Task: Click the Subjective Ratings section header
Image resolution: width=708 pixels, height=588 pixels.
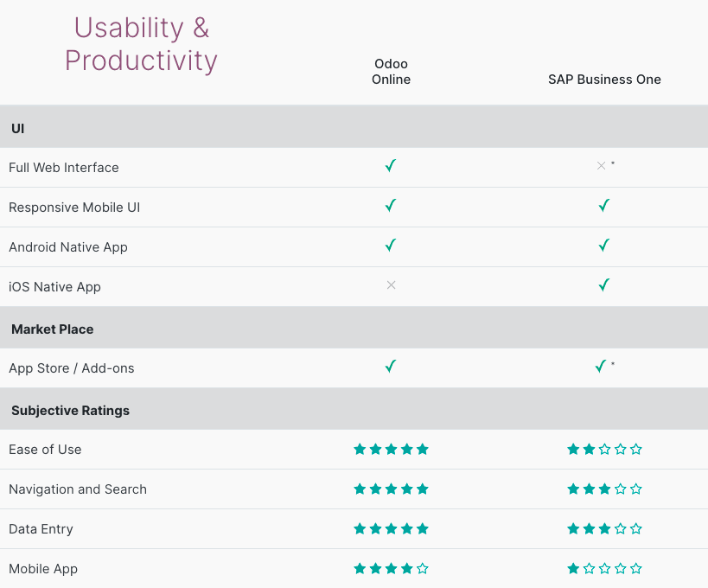Action: (70, 411)
